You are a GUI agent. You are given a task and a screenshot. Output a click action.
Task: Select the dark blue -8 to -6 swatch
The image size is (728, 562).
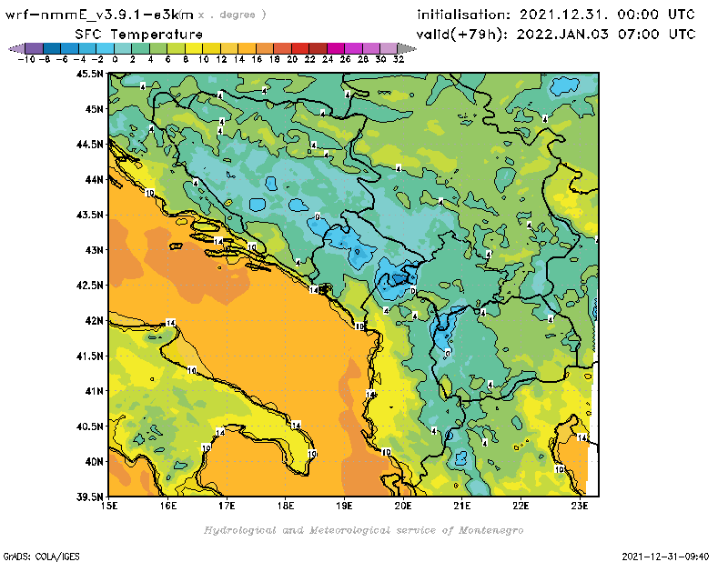[52, 48]
